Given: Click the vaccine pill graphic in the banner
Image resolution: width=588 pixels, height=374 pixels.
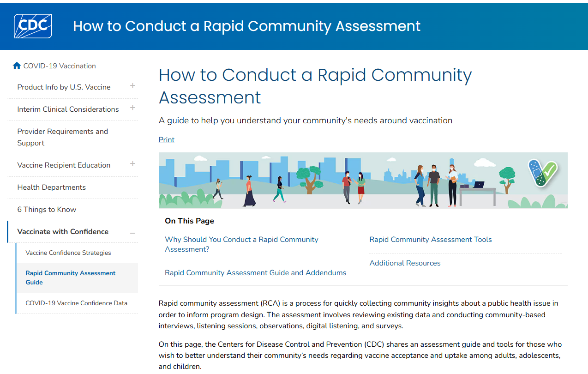Looking at the screenshot, I should pos(543,175).
